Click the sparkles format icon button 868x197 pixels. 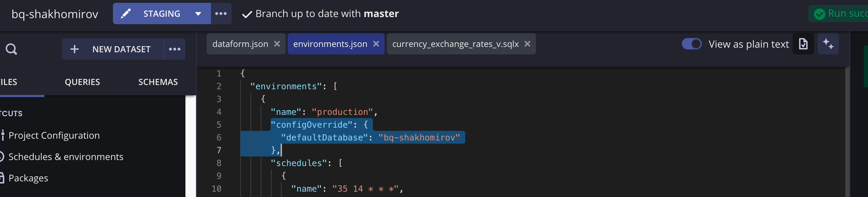tap(828, 44)
